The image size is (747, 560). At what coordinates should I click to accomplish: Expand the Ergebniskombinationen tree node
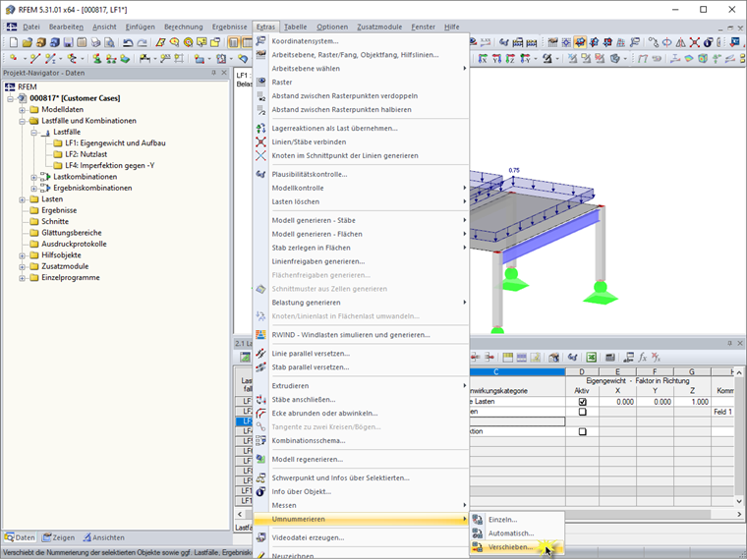point(33,188)
